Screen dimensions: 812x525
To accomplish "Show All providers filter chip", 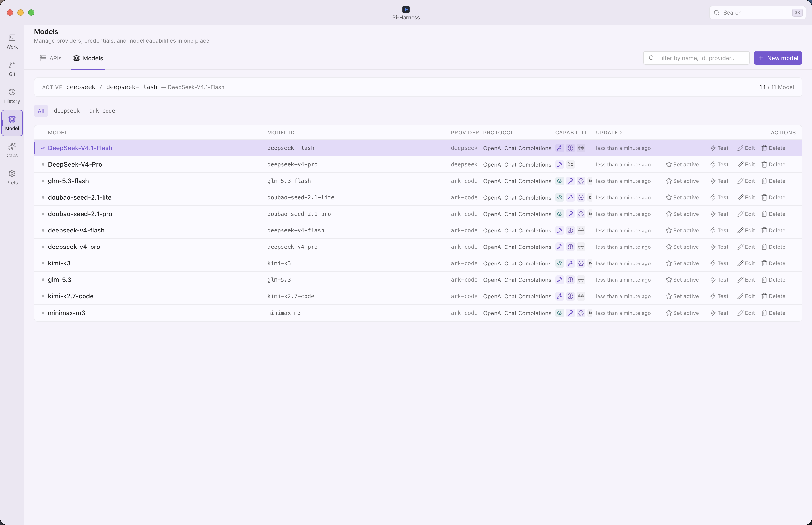I will pyautogui.click(x=41, y=111).
